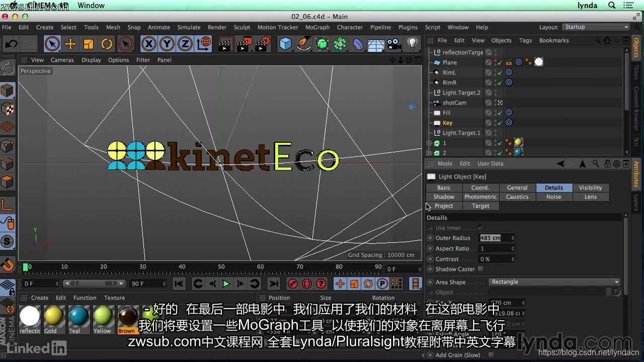Switch to the Visibility tab

590,188
